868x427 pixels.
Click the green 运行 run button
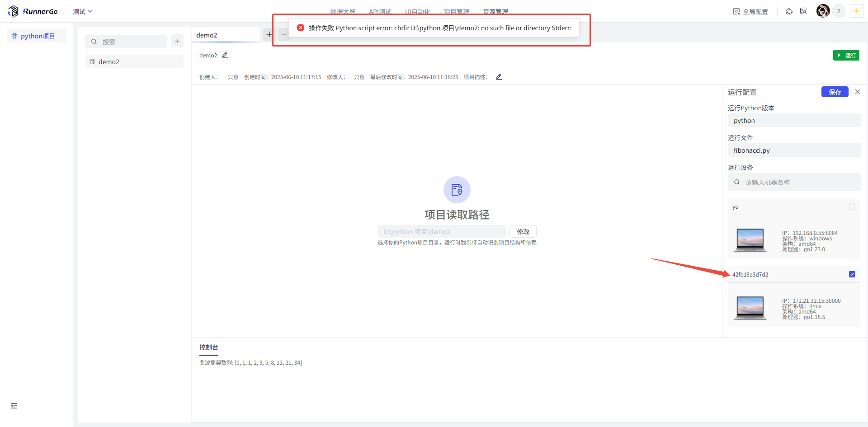pos(846,55)
